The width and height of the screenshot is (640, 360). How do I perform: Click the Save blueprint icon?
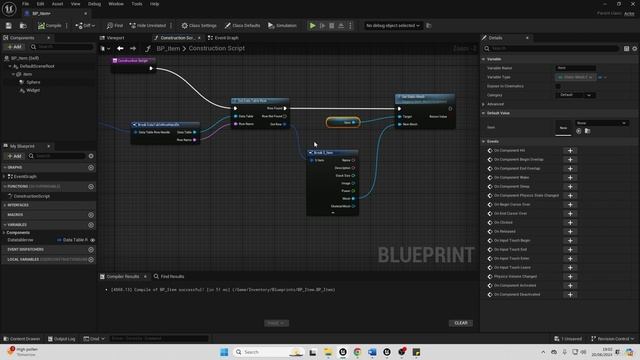click(9, 26)
